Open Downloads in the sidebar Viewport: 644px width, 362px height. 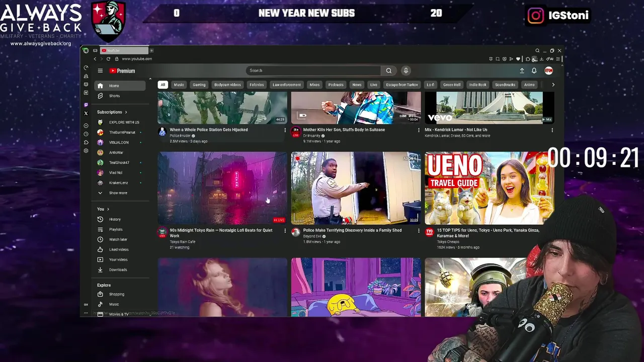pyautogui.click(x=120, y=269)
